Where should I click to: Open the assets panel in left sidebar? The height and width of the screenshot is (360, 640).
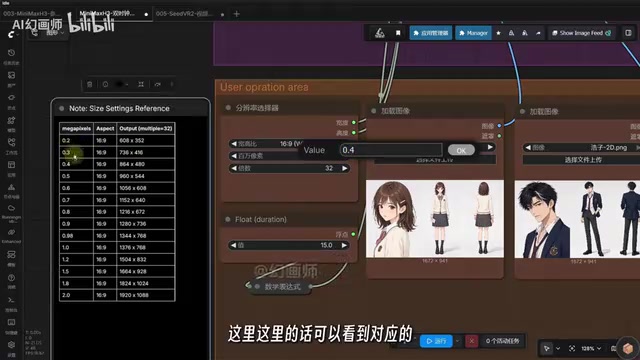(11, 76)
